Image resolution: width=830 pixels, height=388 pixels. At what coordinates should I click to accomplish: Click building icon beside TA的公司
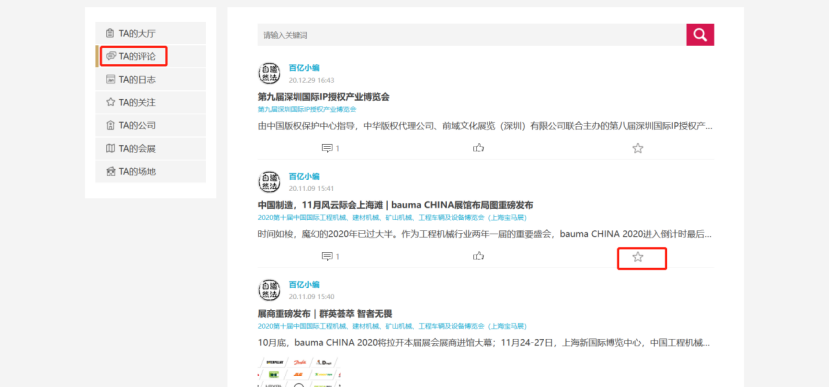click(x=110, y=125)
